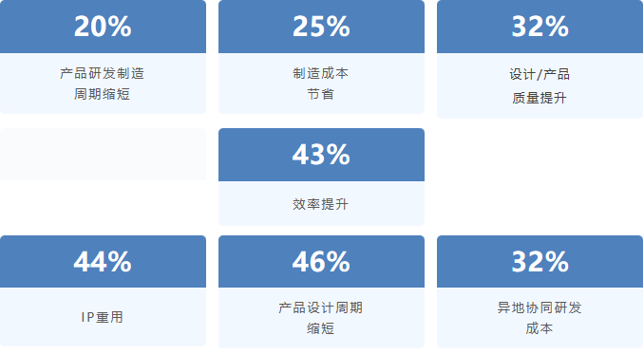Select the IP重用 label

click(x=103, y=317)
